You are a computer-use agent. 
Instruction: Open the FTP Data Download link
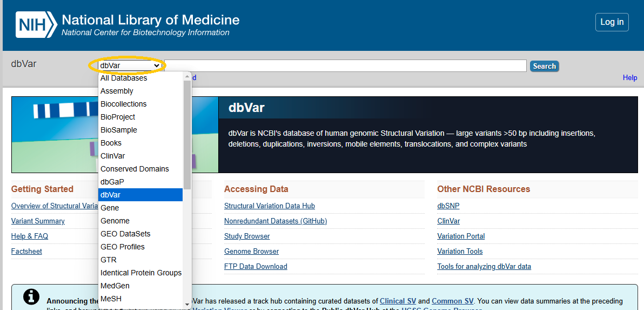tap(256, 266)
